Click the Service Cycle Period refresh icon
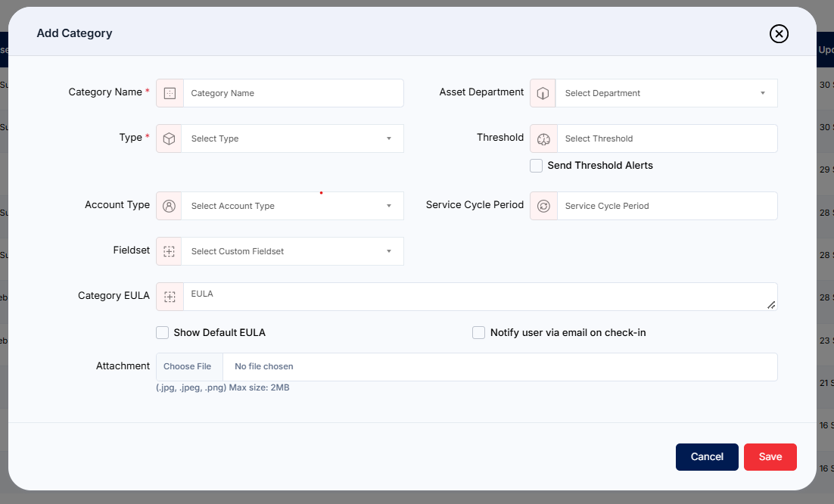The image size is (834, 504). coord(543,207)
